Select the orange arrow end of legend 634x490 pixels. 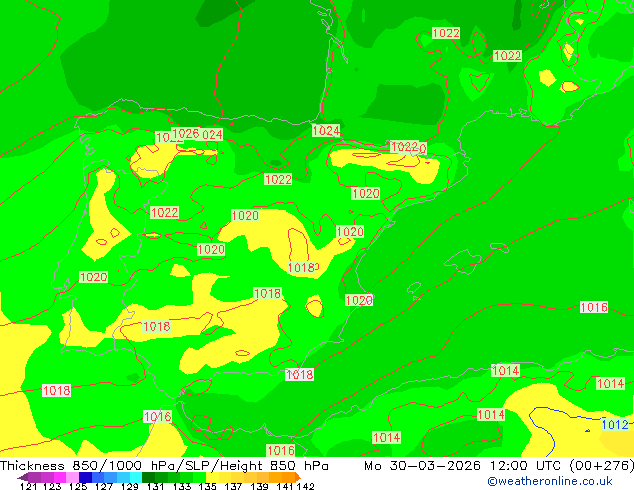click(298, 477)
